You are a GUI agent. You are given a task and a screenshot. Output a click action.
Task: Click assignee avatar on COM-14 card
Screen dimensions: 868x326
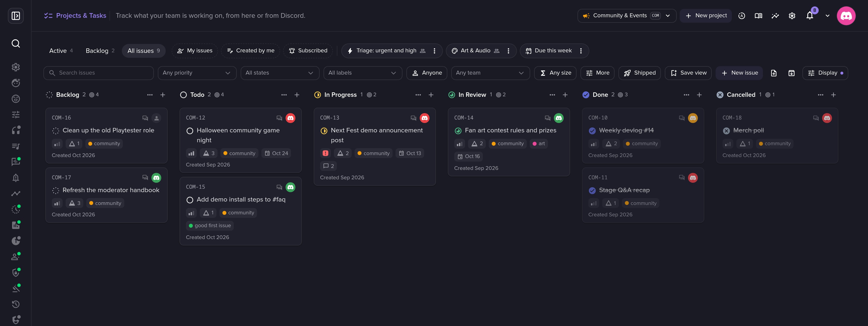click(x=558, y=118)
